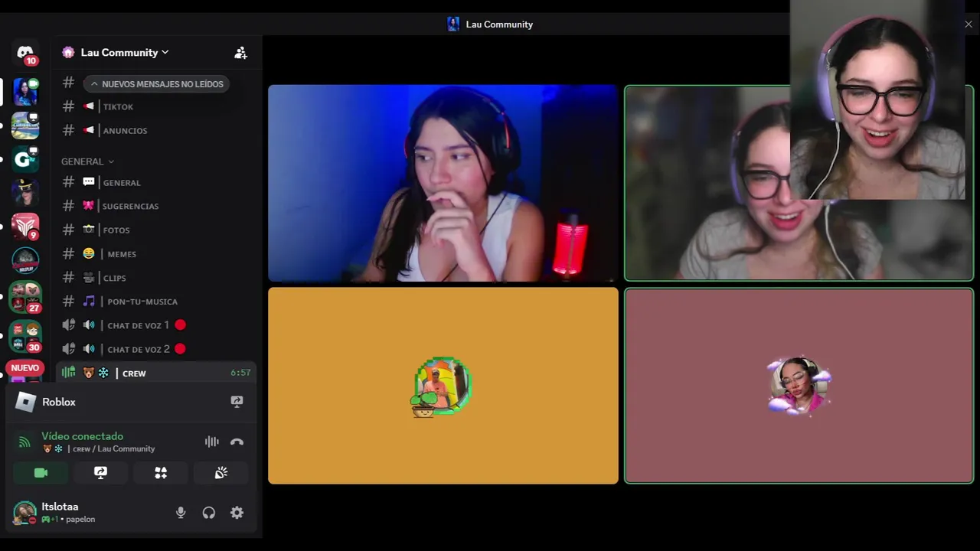Join CHAT DE VOZ 1 voice channel

[156, 325]
